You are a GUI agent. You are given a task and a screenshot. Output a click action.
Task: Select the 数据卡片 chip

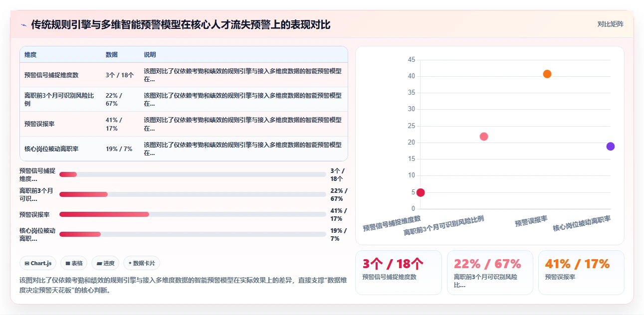(x=142, y=263)
